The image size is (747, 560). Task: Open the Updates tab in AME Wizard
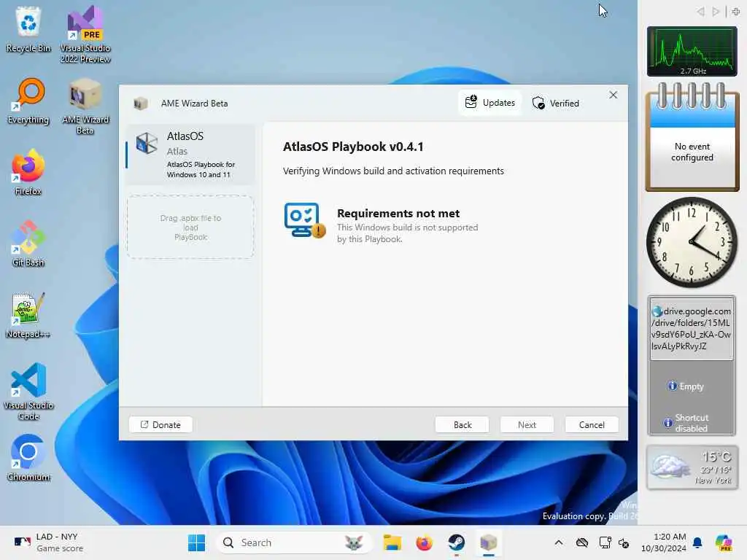489,103
